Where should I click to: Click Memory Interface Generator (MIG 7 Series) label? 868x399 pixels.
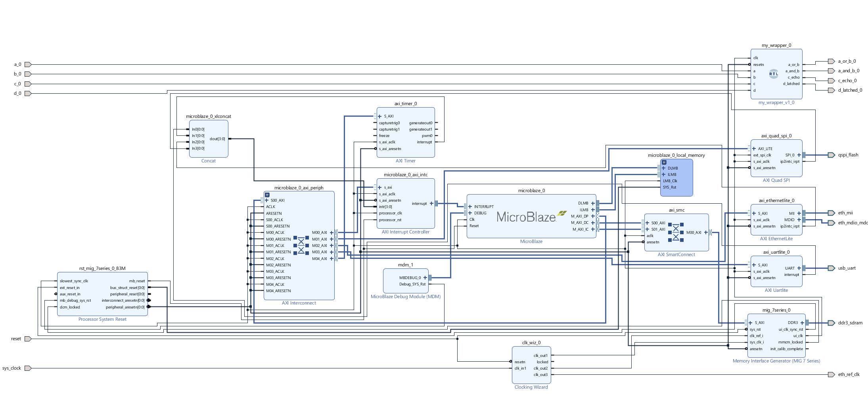tap(776, 361)
